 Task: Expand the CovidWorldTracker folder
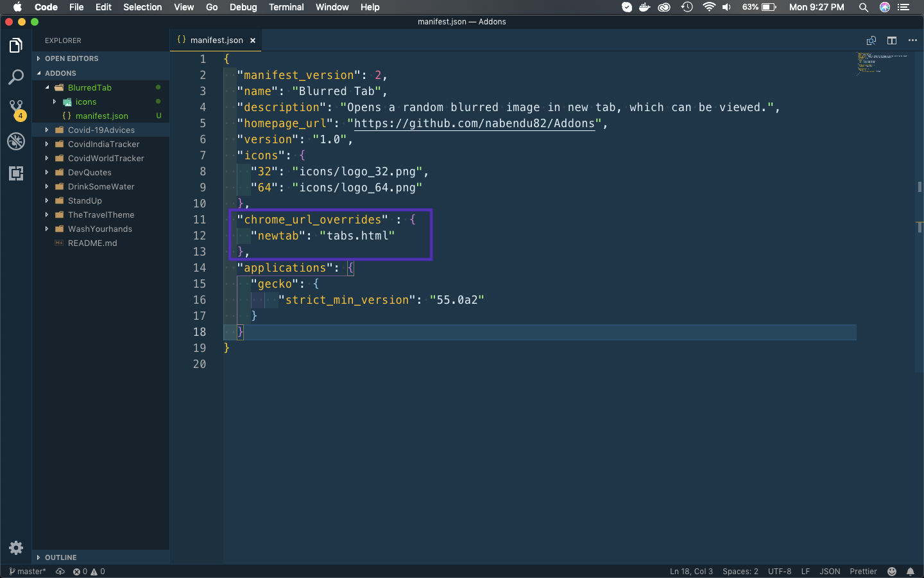101,158
